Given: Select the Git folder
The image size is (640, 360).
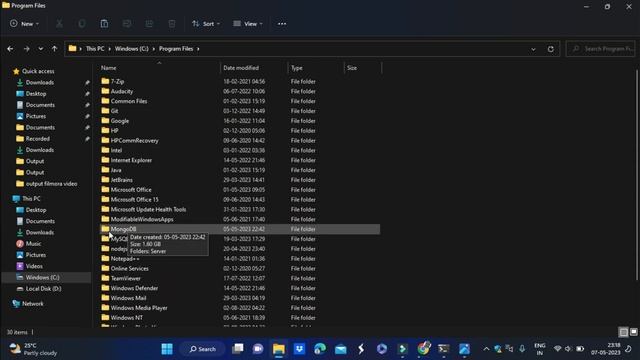Looking at the screenshot, I should coord(114,111).
